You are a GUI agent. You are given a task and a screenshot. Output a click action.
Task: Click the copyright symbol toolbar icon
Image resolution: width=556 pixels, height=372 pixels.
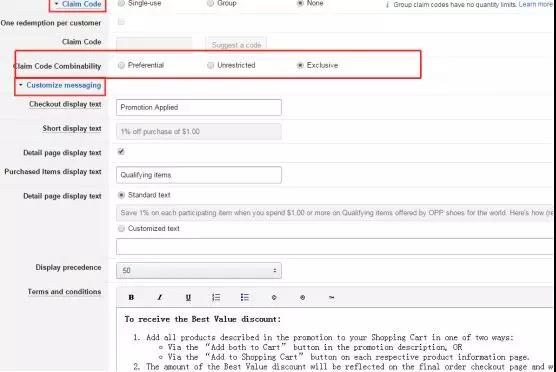click(274, 298)
